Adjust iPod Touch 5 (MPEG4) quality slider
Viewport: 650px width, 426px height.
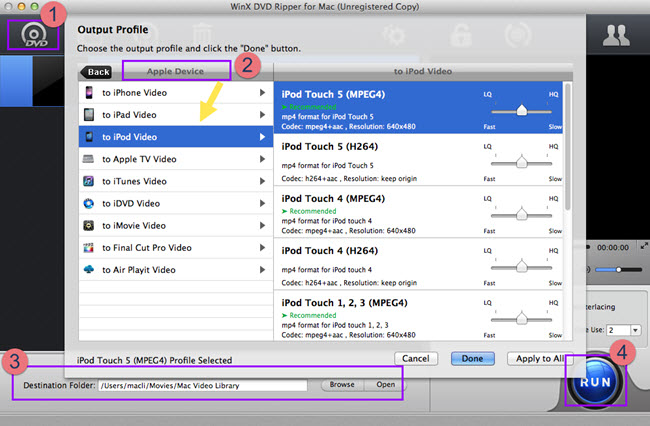pyautogui.click(x=521, y=111)
